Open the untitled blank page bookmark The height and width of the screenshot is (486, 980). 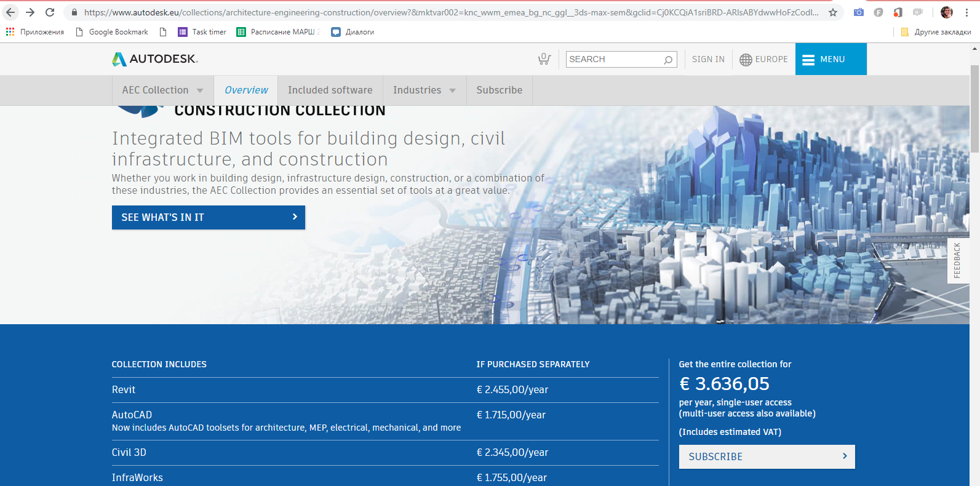click(163, 32)
